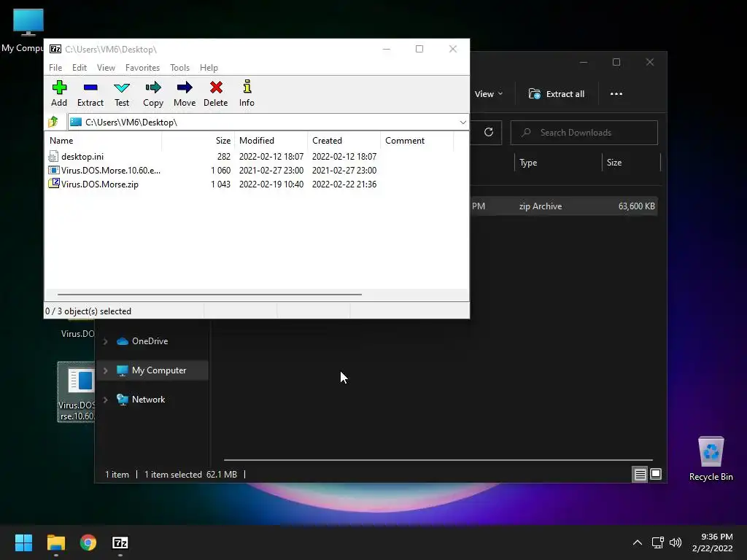Open the Info toolbar item in 7-Zip
This screenshot has width=747, height=560.
(247, 93)
